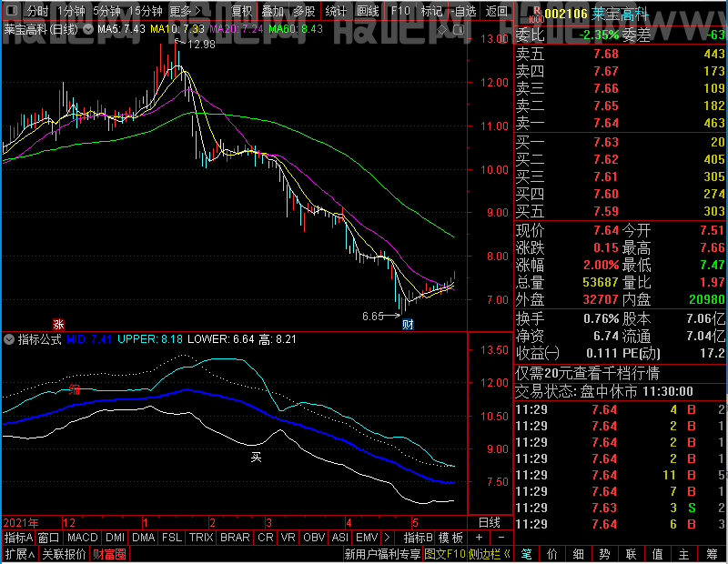Click stock code 002106 莱宝高科 header

[x=596, y=14]
